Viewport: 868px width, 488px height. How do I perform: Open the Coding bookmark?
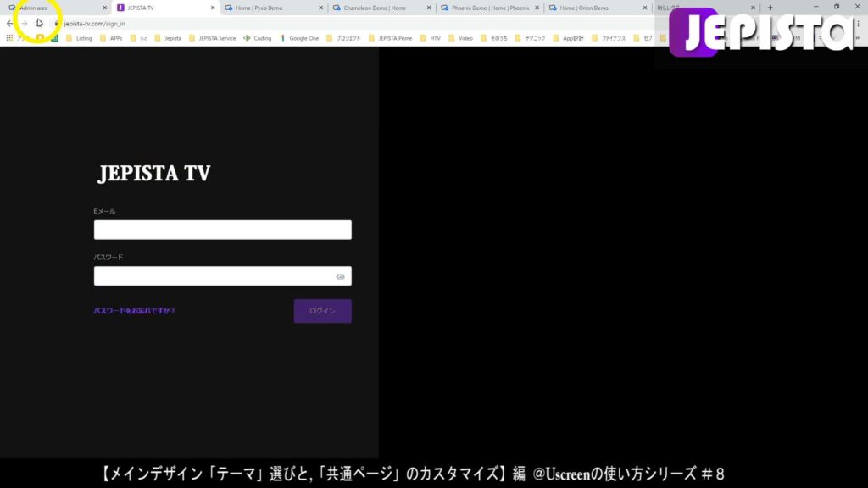click(x=258, y=38)
